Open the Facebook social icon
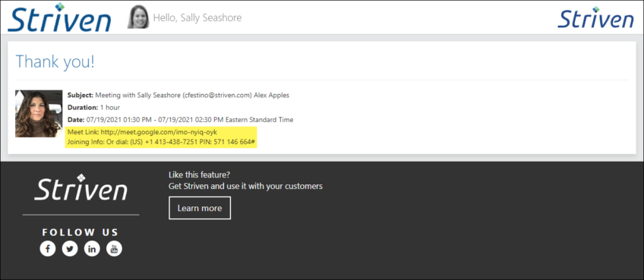Viewport: 644px width, 280px height. pyautogui.click(x=48, y=248)
